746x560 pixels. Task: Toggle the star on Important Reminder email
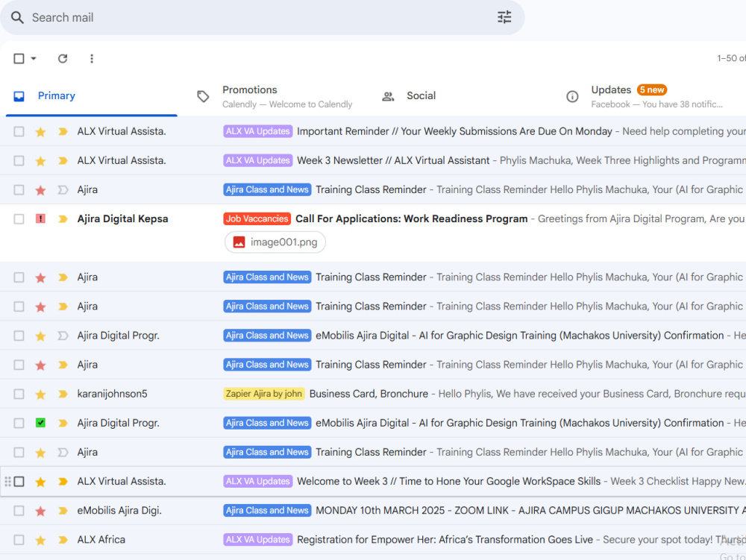point(40,132)
